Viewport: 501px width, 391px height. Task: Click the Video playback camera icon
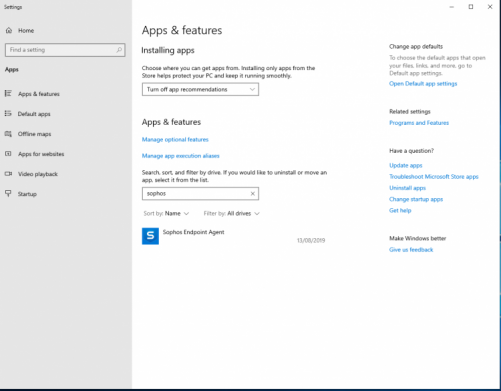point(8,174)
